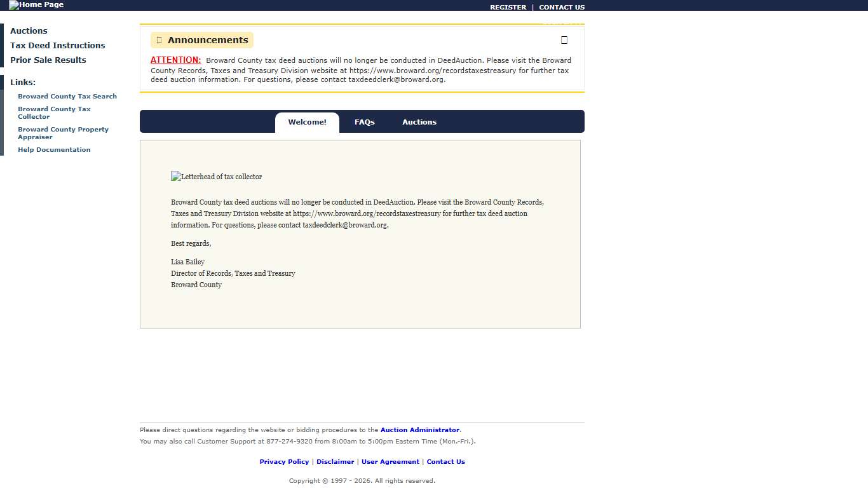Viewport: 868px width, 488px height.
Task: Open the Auctions tab
Action: pos(419,121)
